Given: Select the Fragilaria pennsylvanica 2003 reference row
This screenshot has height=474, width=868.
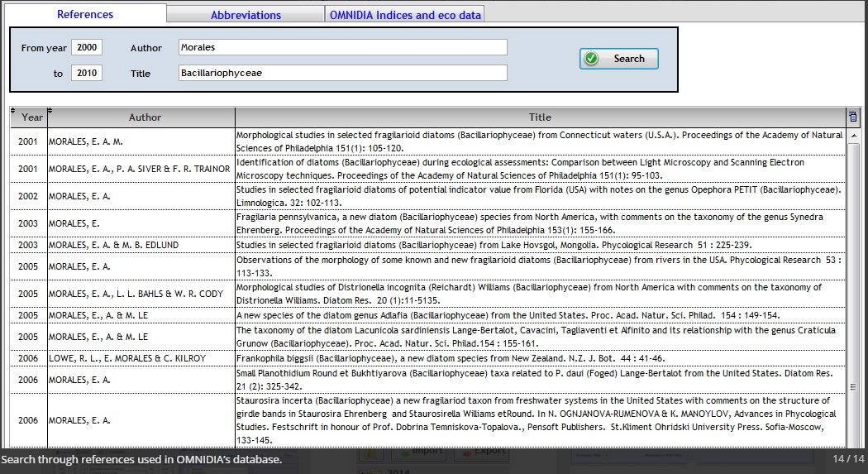Looking at the screenshot, I should 539,223.
